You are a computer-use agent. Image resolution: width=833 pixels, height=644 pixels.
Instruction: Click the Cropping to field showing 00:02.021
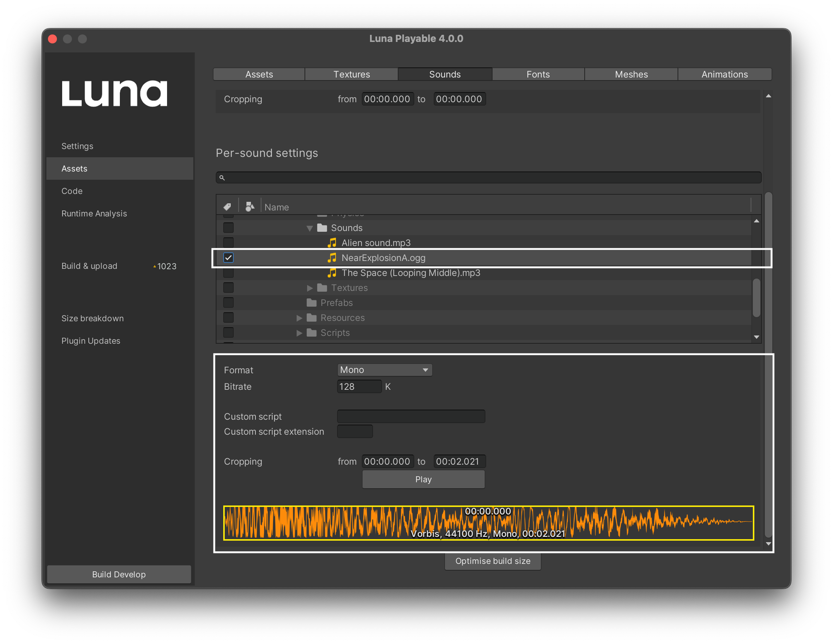(460, 461)
